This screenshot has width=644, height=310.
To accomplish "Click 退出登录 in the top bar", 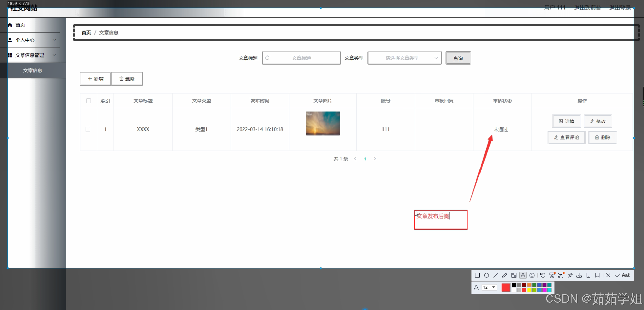I will pos(620,7).
